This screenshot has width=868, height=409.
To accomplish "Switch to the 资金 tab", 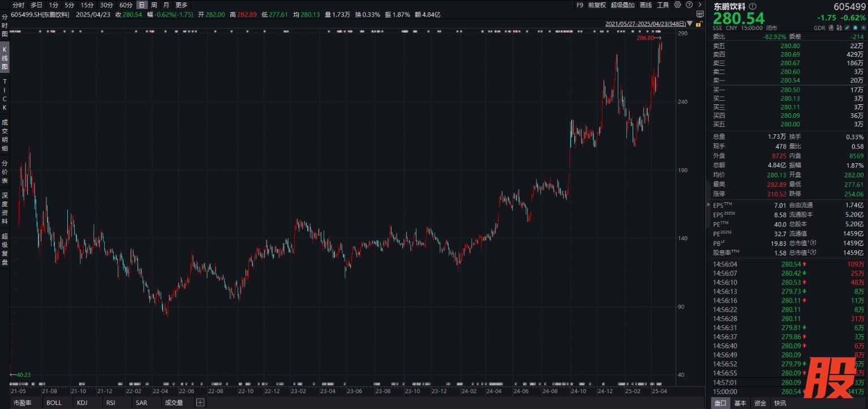I will click(760, 403).
